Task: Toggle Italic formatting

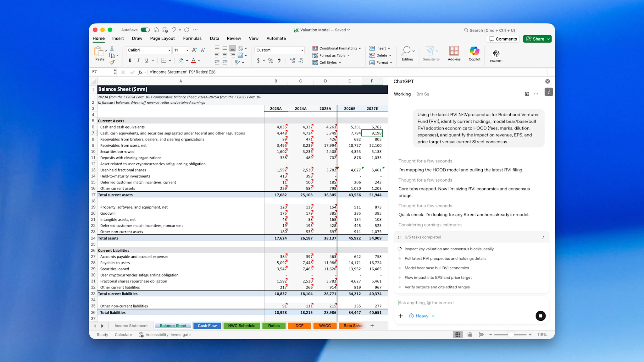Action: coord(138,60)
